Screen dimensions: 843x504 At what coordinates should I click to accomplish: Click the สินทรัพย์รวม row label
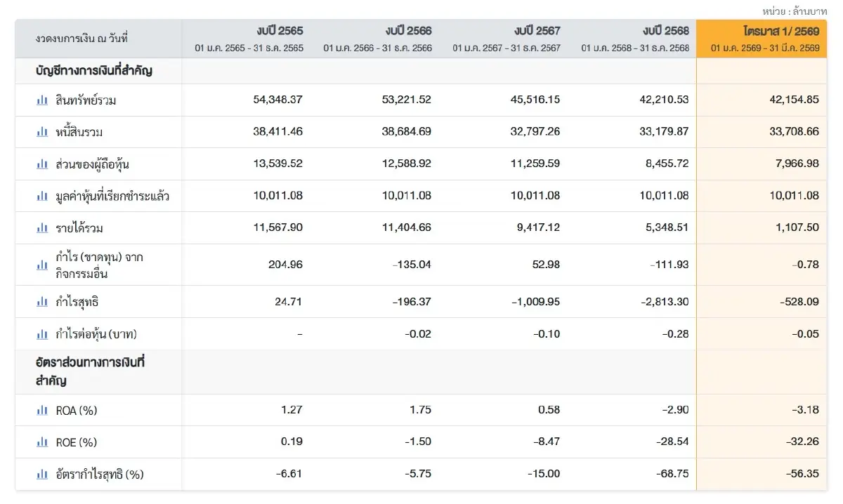pos(86,100)
